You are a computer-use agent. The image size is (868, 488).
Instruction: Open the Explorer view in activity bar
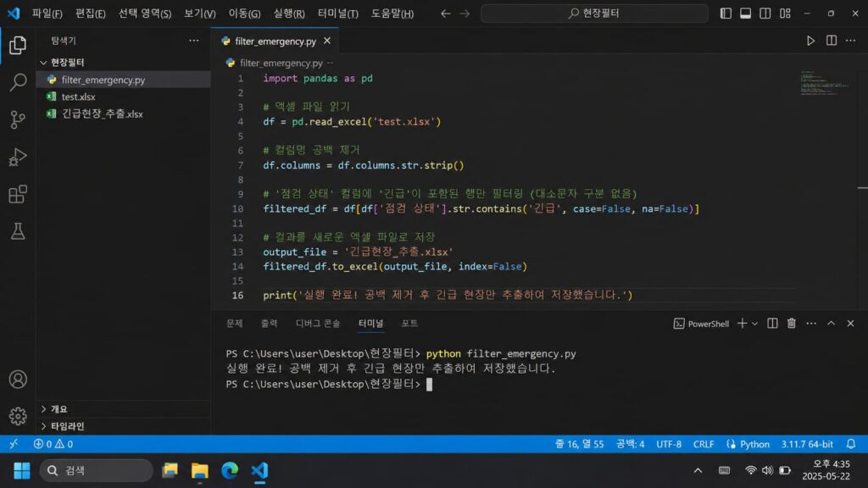pyautogui.click(x=18, y=46)
